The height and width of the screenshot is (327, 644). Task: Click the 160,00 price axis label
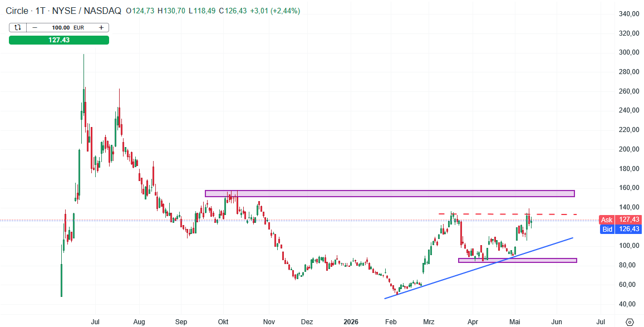point(629,188)
